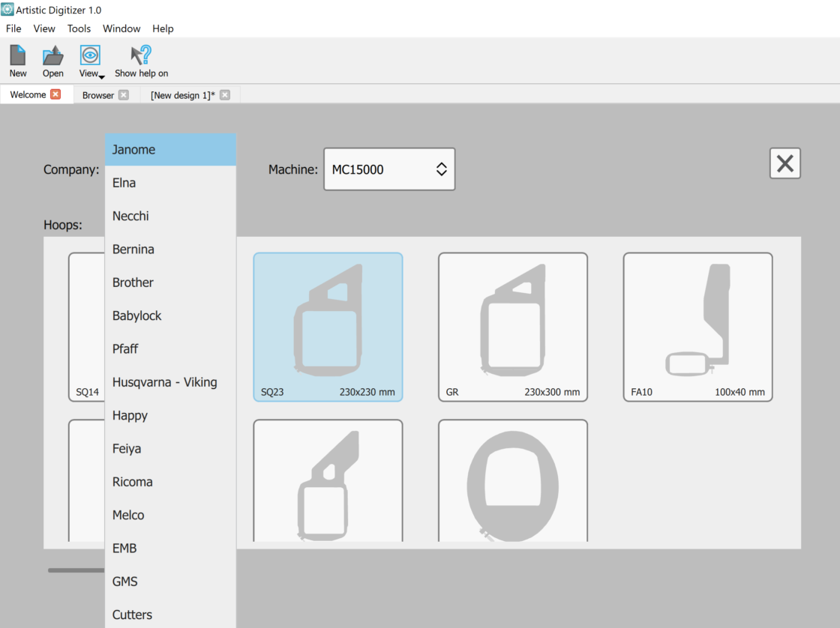Choose Janome from the company list
The height and width of the screenshot is (628, 840).
[x=170, y=149]
